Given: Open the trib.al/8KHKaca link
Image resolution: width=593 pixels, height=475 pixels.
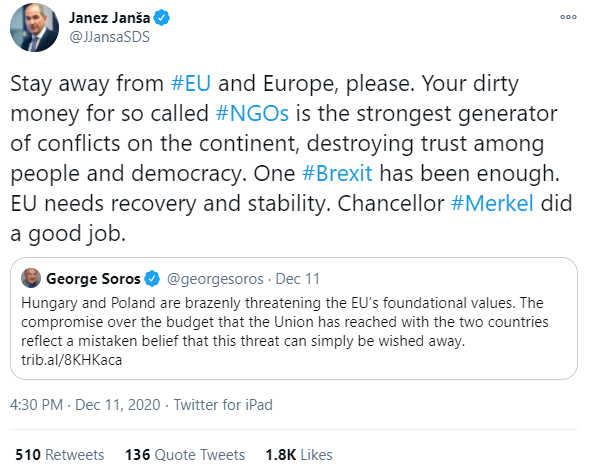Looking at the screenshot, I should tap(71, 360).
